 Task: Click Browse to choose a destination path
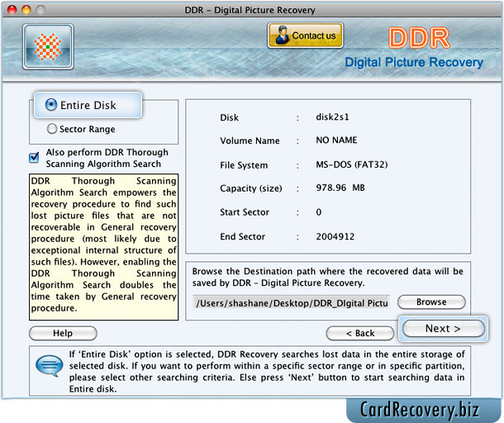[431, 302]
